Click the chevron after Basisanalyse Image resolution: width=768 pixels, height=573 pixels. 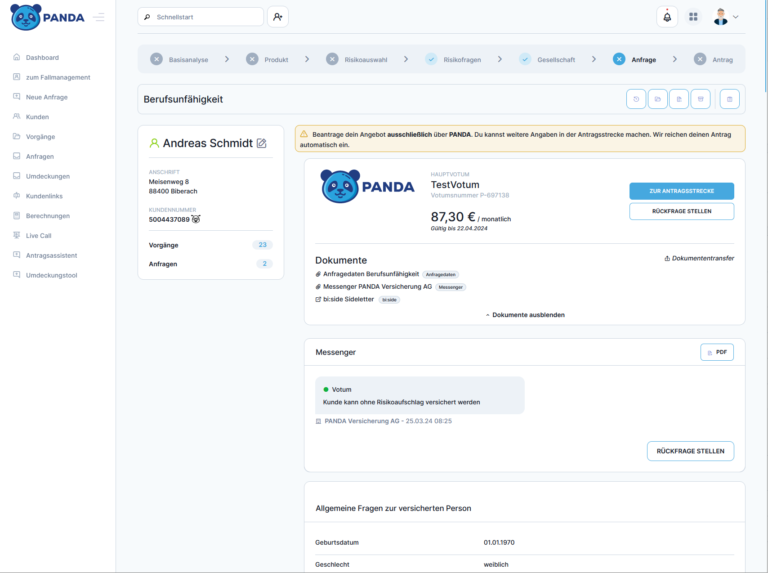point(227,59)
